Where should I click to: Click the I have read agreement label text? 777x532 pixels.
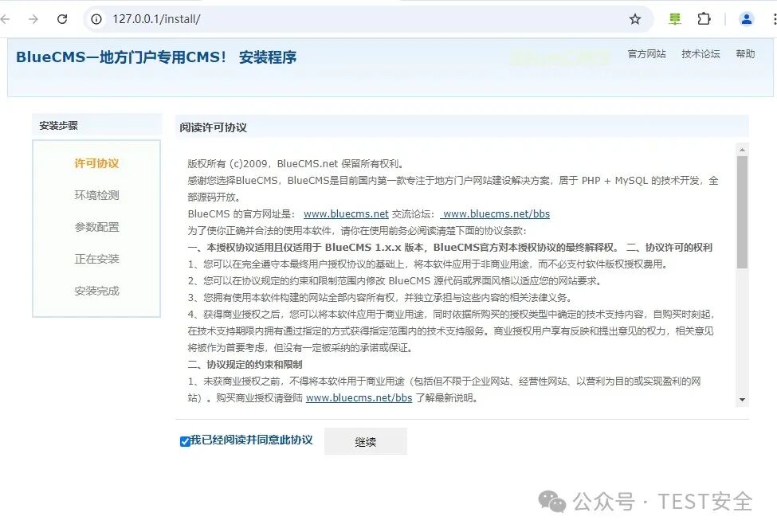252,440
